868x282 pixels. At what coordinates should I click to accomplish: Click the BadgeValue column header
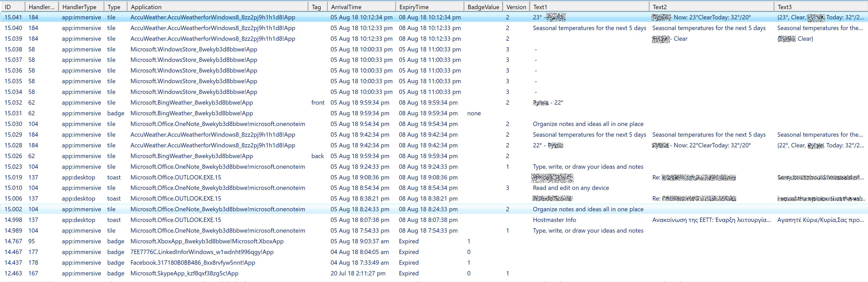point(483,7)
